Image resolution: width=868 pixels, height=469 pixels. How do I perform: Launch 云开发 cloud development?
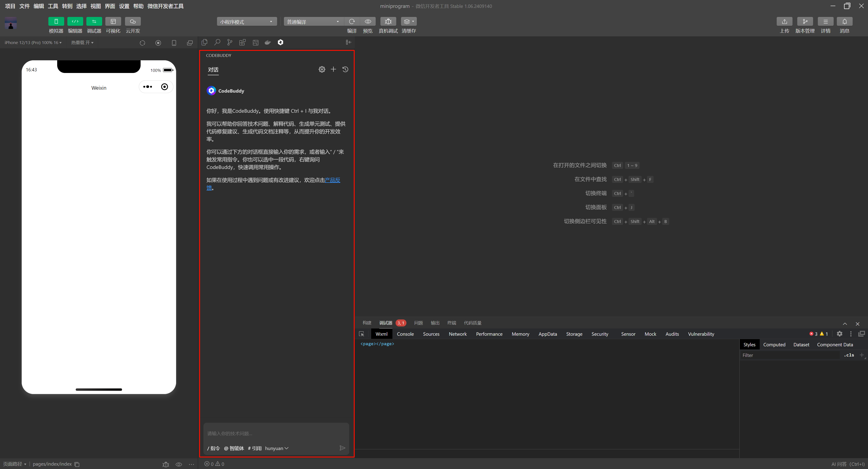point(133,25)
